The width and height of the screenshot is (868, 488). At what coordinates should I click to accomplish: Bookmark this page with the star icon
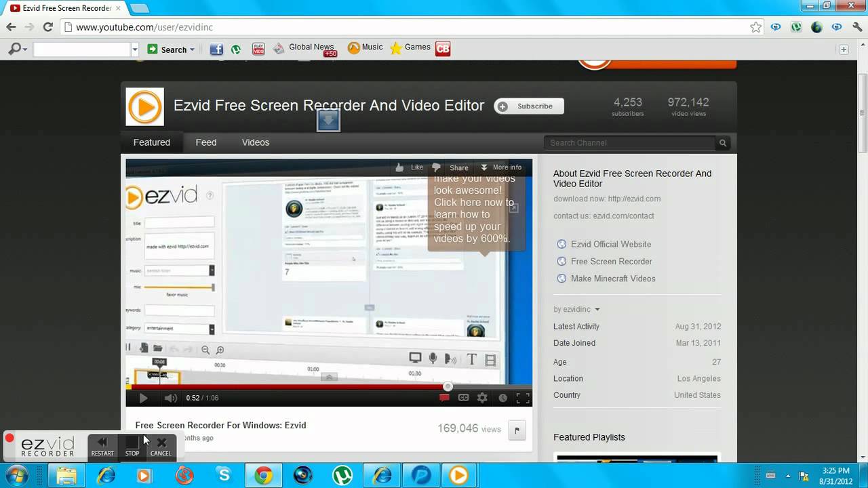755,27
